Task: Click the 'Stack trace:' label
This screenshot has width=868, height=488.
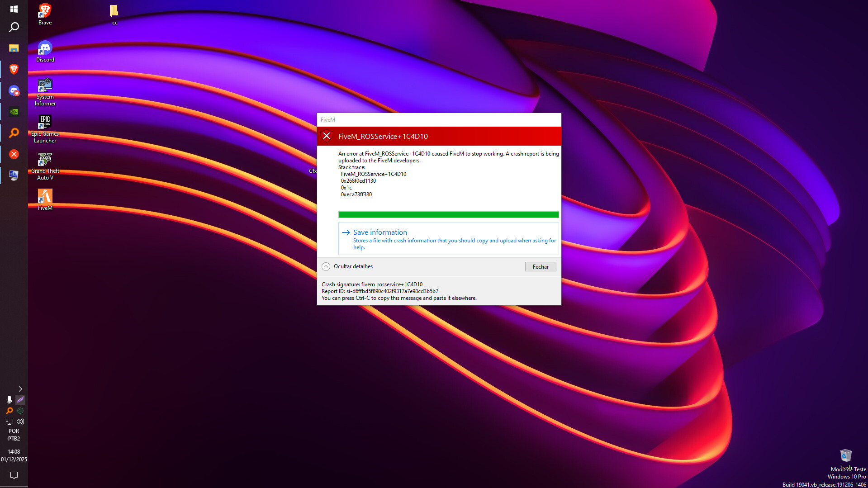Action: coord(352,167)
